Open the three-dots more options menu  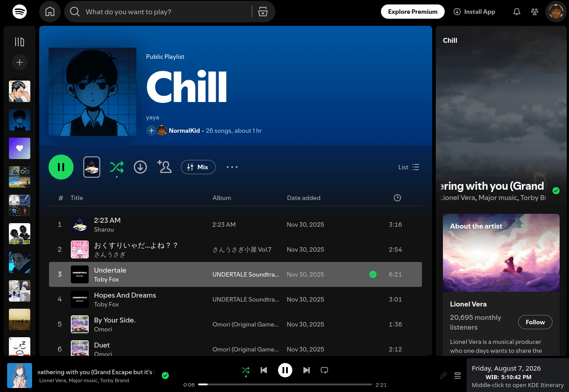pos(232,167)
